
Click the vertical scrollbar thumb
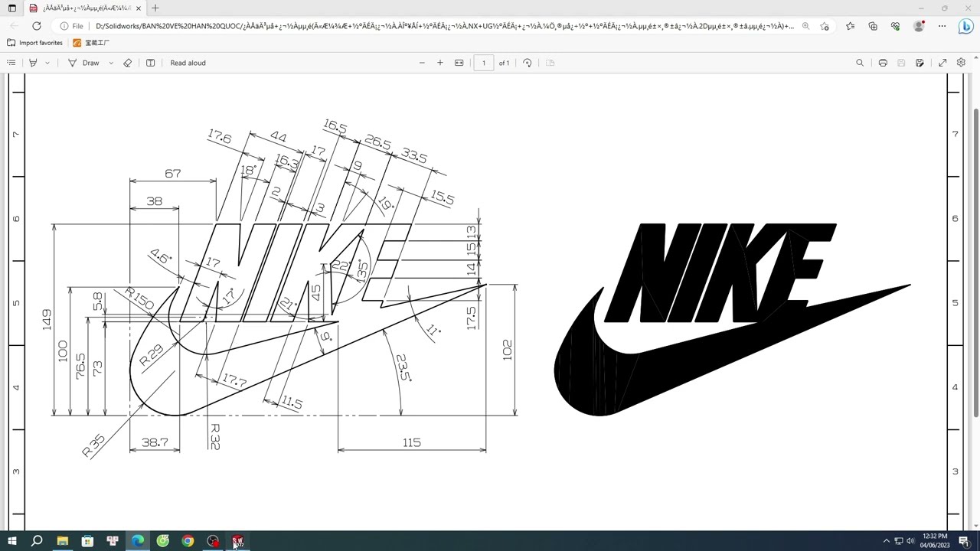click(x=975, y=262)
